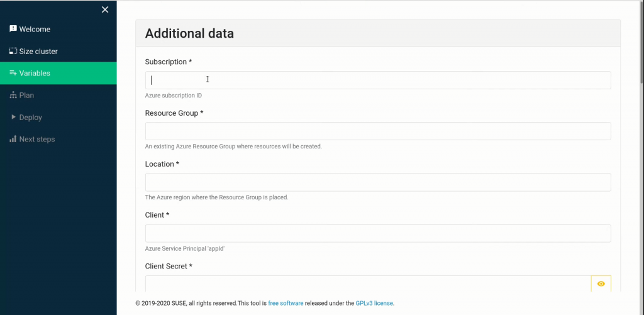Click the Next steps bar chart icon

[x=13, y=139]
